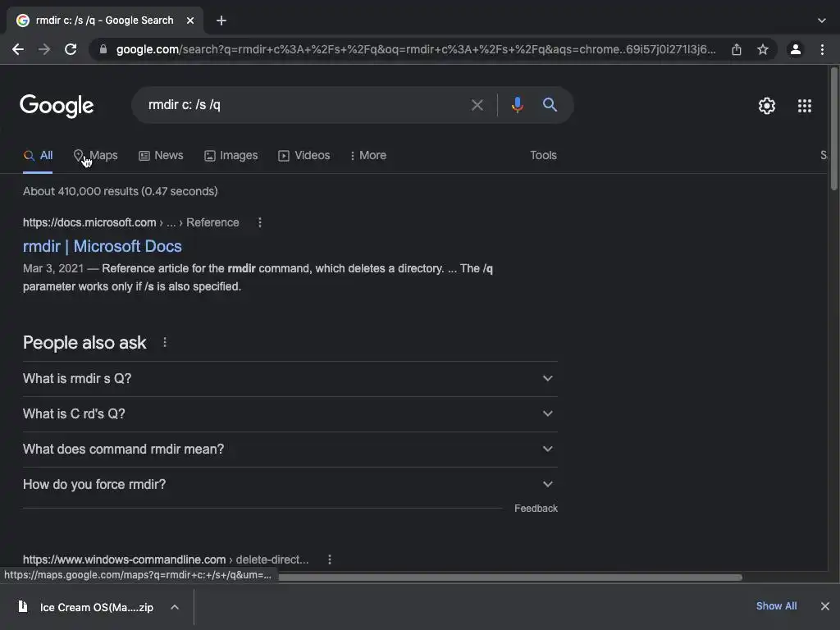
Task: Click the browser address bar URL
Action: tap(416, 49)
